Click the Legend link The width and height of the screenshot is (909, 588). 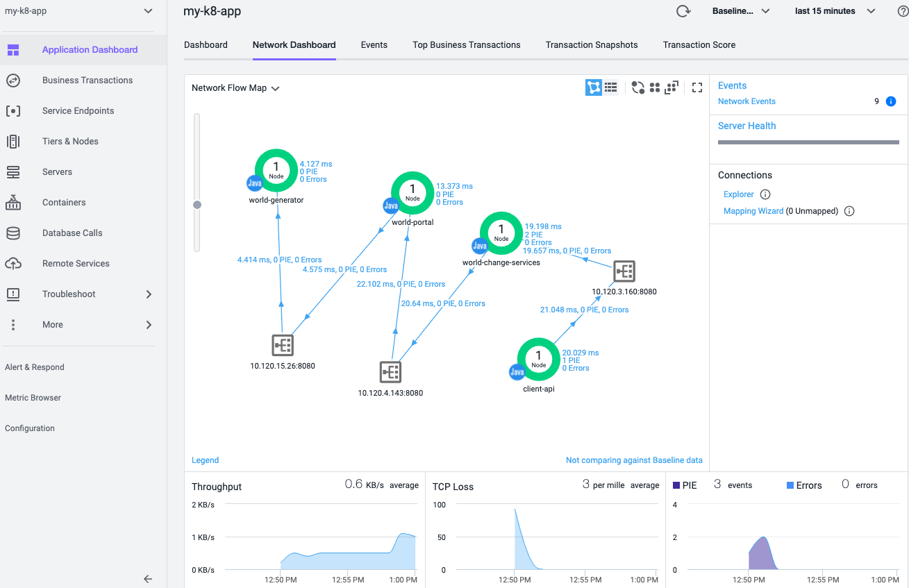[205, 460]
